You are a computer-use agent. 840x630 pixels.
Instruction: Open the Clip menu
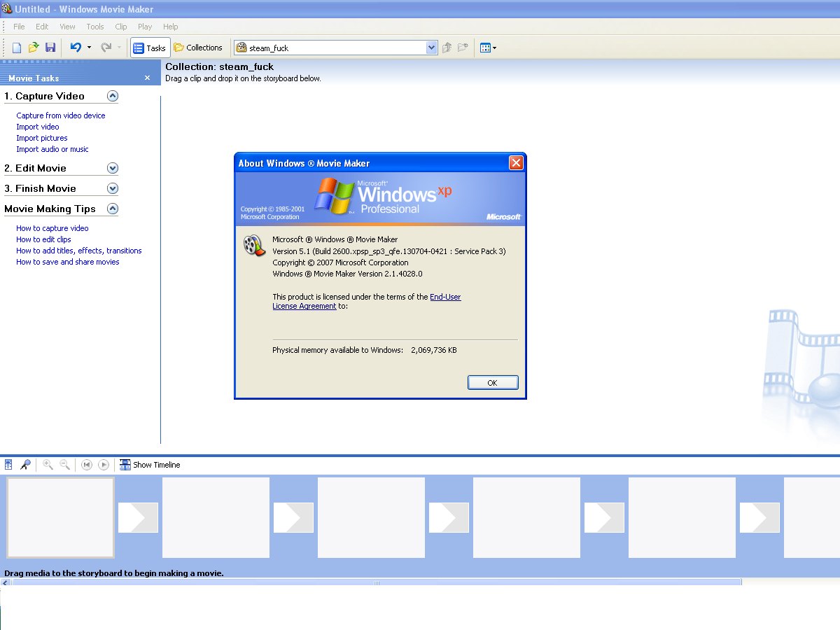(x=121, y=27)
